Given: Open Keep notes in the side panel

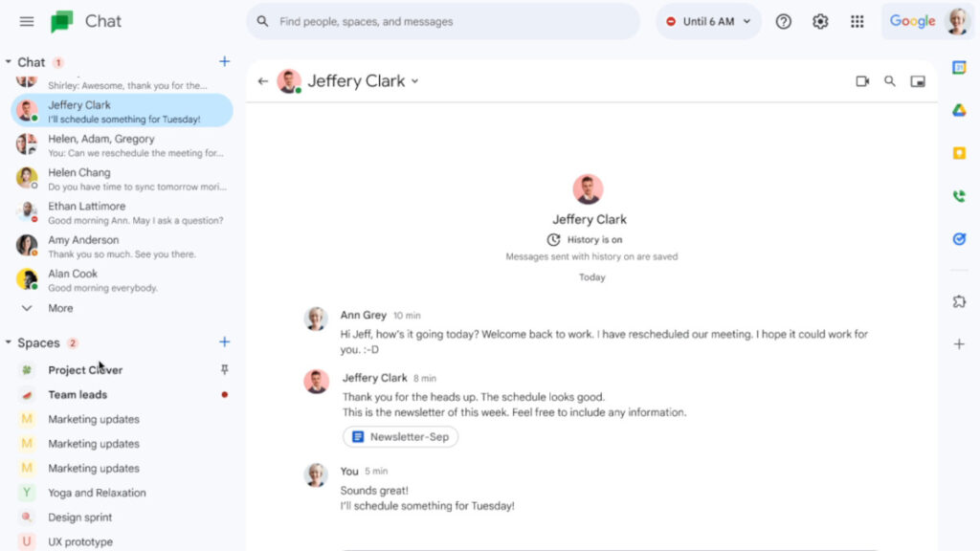Looking at the screenshot, I should click(x=959, y=153).
